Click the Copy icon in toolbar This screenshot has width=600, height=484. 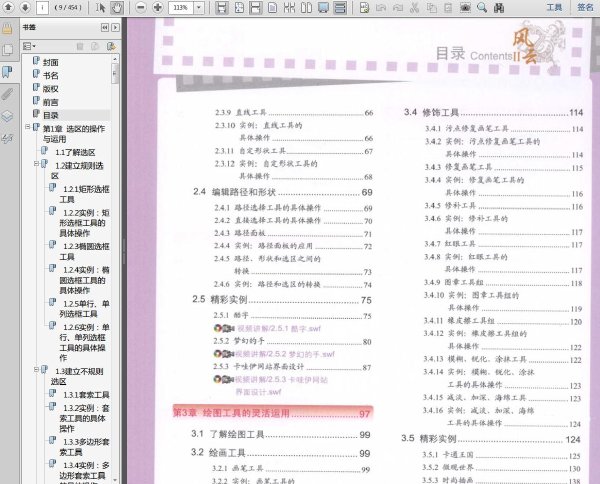[x=432, y=7]
